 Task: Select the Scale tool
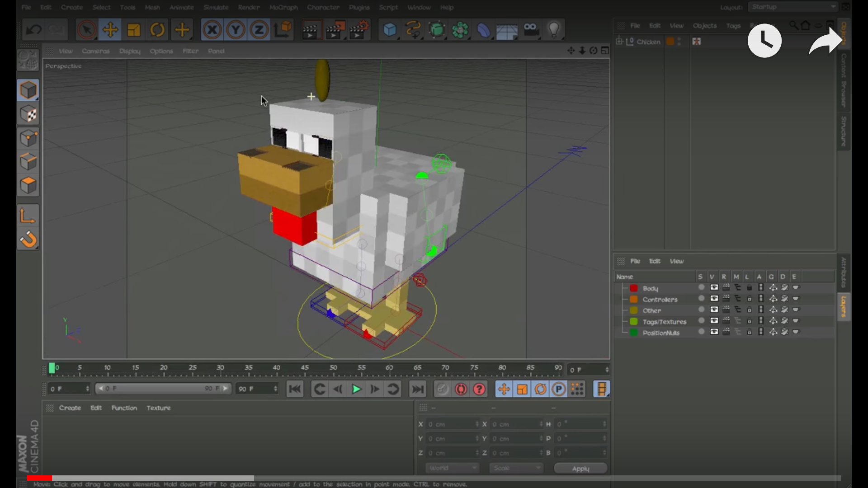(134, 30)
